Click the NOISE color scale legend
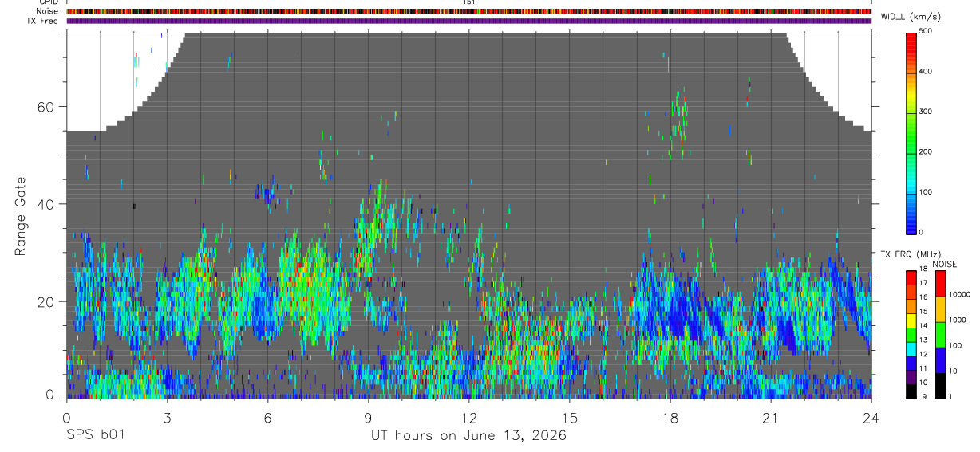 click(x=940, y=334)
